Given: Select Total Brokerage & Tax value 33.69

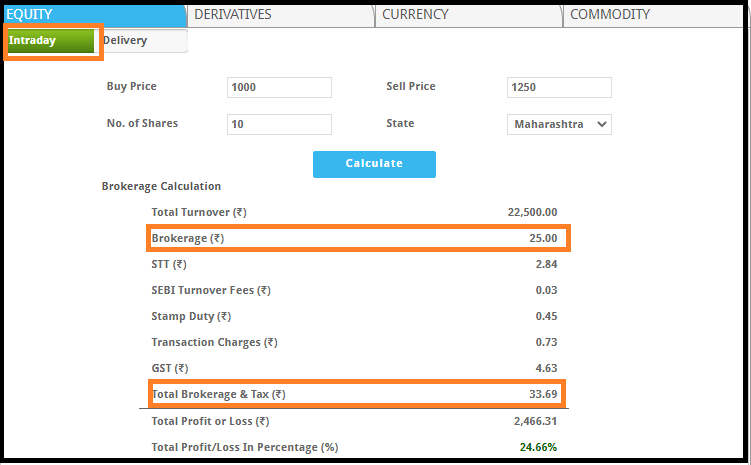Looking at the screenshot, I should (543, 394).
